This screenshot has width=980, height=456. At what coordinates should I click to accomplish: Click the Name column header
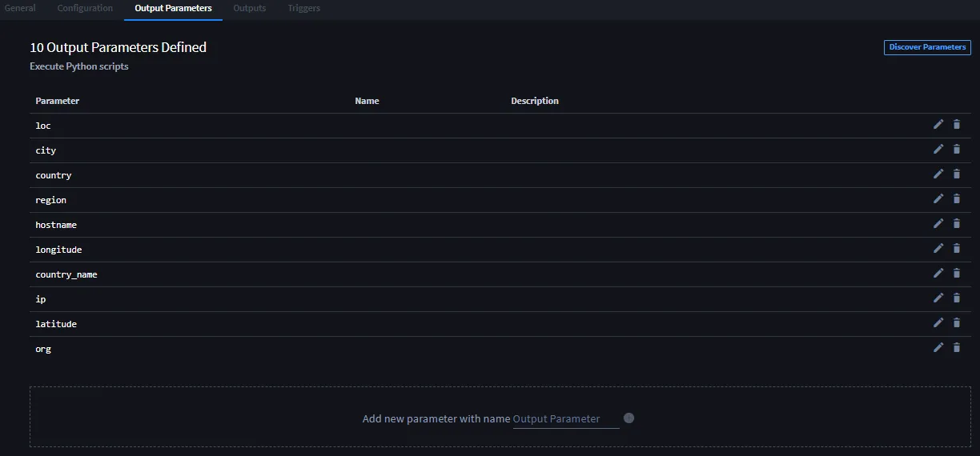pos(367,101)
